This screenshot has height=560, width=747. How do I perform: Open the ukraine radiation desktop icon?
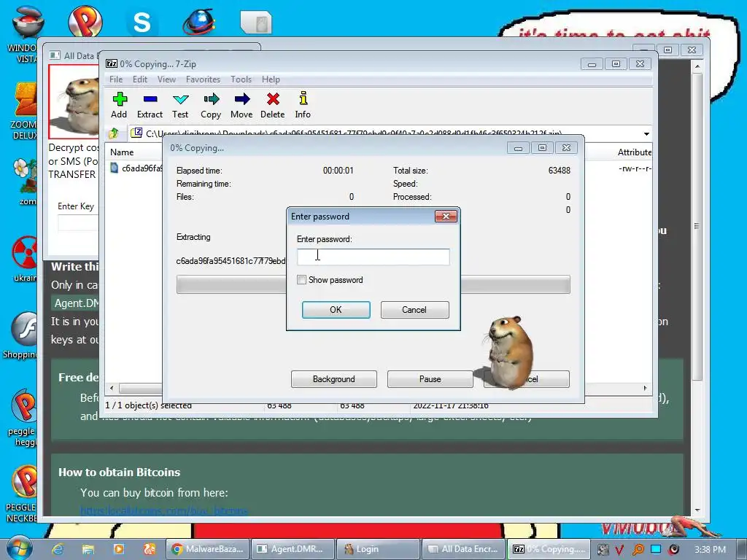point(25,252)
